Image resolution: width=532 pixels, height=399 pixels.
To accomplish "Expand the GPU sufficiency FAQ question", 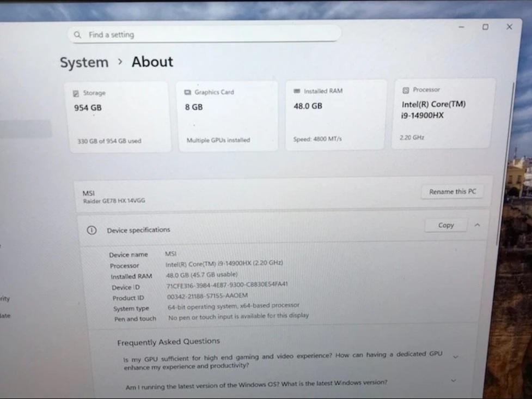I will 456,357.
